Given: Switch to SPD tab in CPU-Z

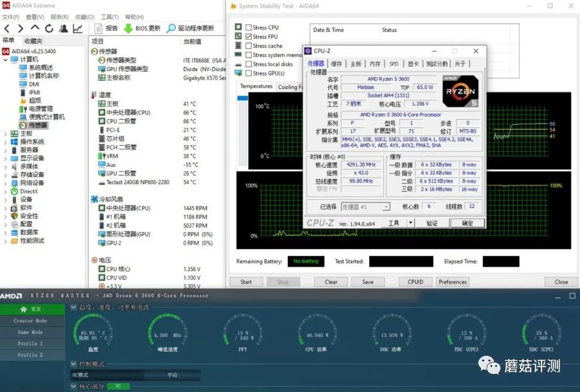Looking at the screenshot, I should coord(394,64).
